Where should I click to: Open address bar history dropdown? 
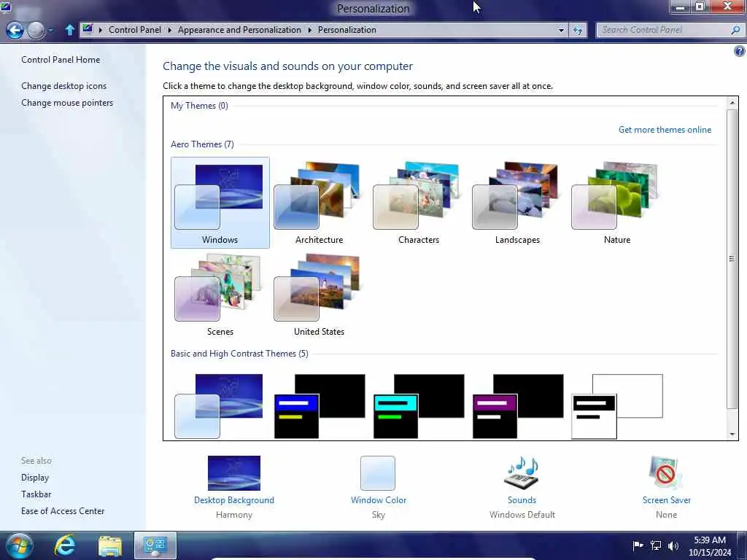tap(561, 30)
